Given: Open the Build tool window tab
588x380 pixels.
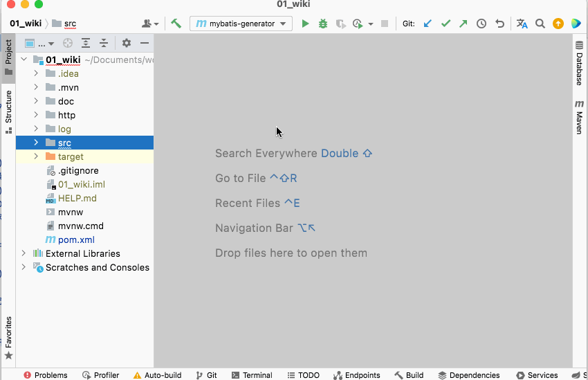Looking at the screenshot, I should pos(409,375).
